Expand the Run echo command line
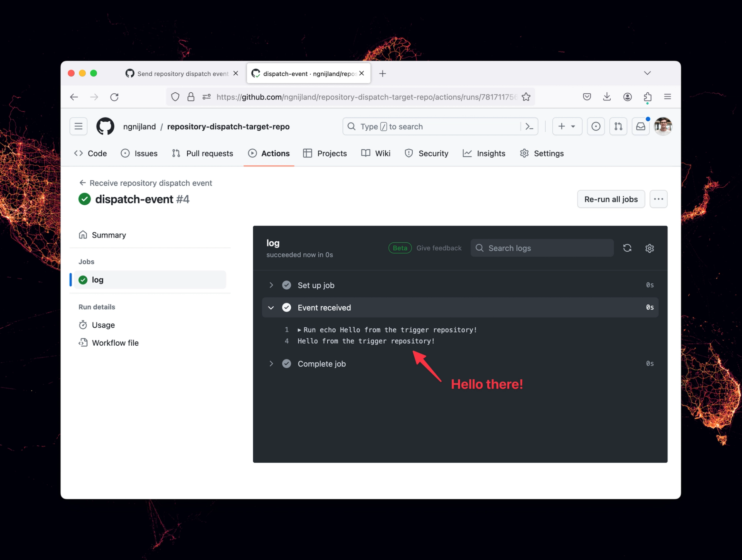 (x=300, y=330)
